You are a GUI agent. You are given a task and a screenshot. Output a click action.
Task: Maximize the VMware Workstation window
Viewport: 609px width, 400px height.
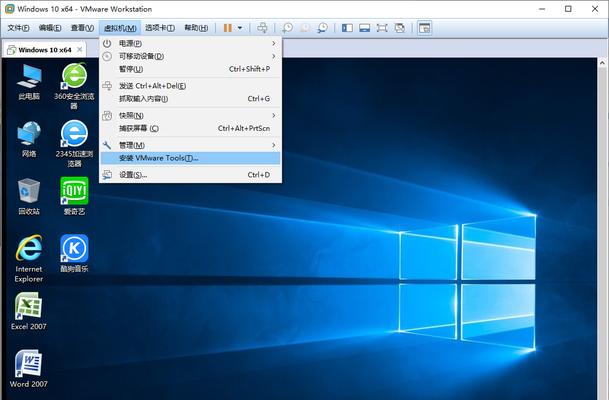click(x=568, y=9)
